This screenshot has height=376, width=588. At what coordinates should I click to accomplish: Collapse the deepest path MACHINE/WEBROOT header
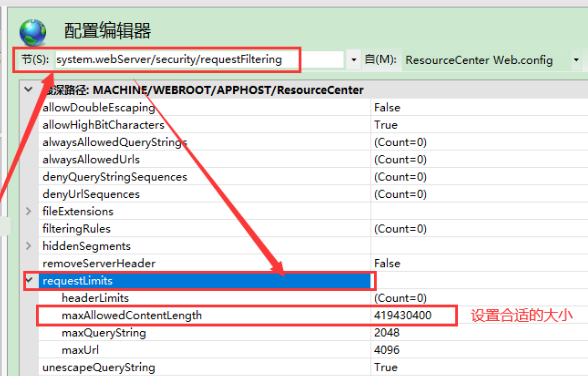(28, 90)
